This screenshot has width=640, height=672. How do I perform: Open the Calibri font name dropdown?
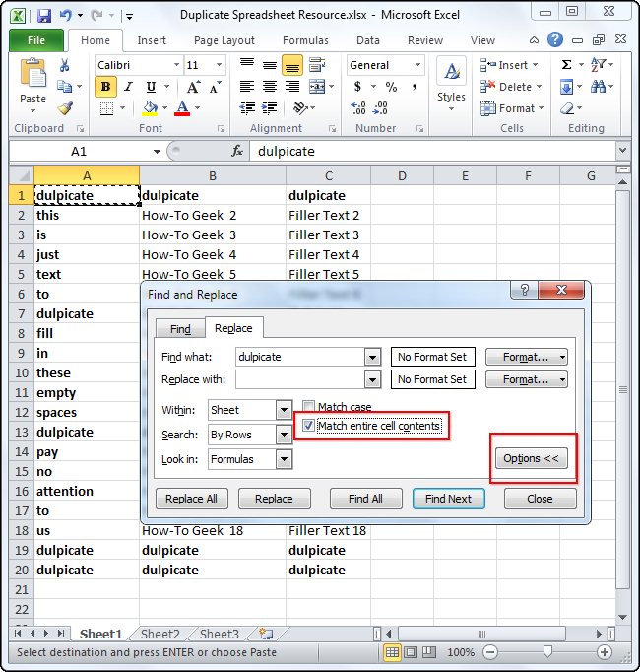pyautogui.click(x=176, y=65)
